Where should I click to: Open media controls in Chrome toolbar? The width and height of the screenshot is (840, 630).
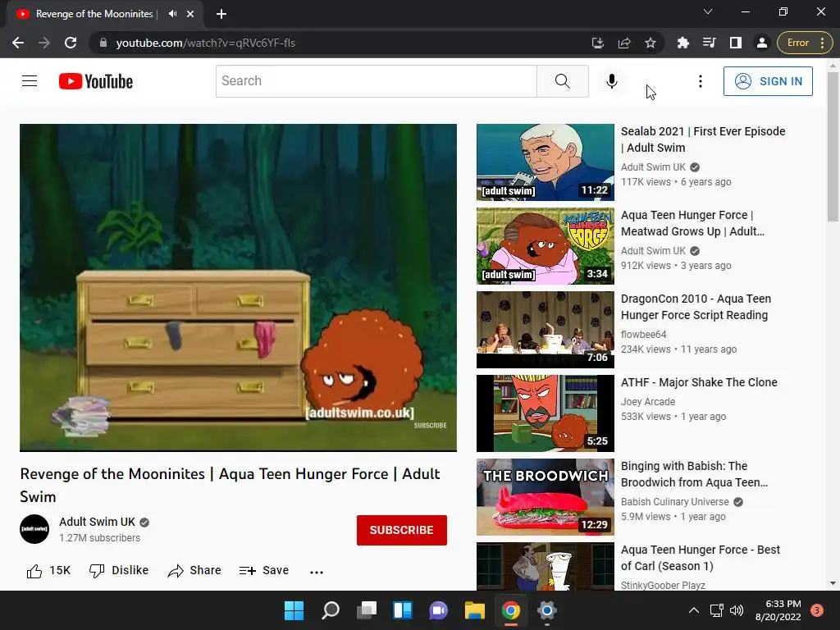[x=710, y=43]
